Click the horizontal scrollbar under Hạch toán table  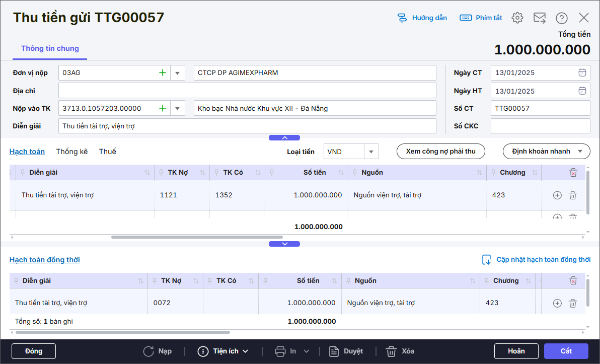196,237
